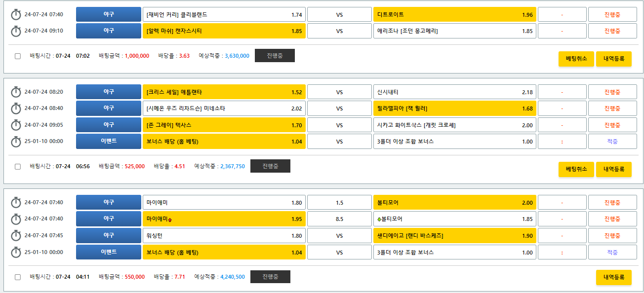Click the 디트로이트 1.96 odds cell
The height and width of the screenshot is (293, 644).
click(454, 15)
